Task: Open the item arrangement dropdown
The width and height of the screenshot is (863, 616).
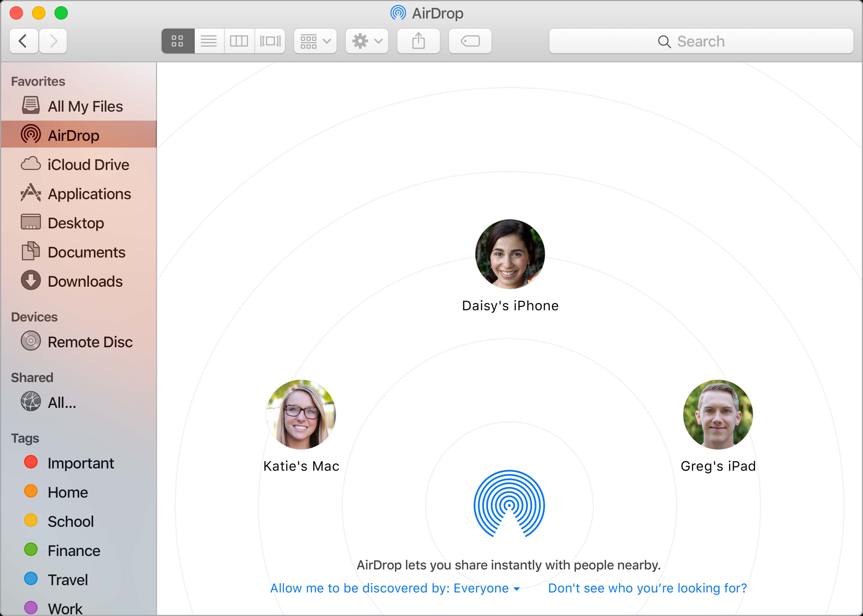Action: coord(315,41)
